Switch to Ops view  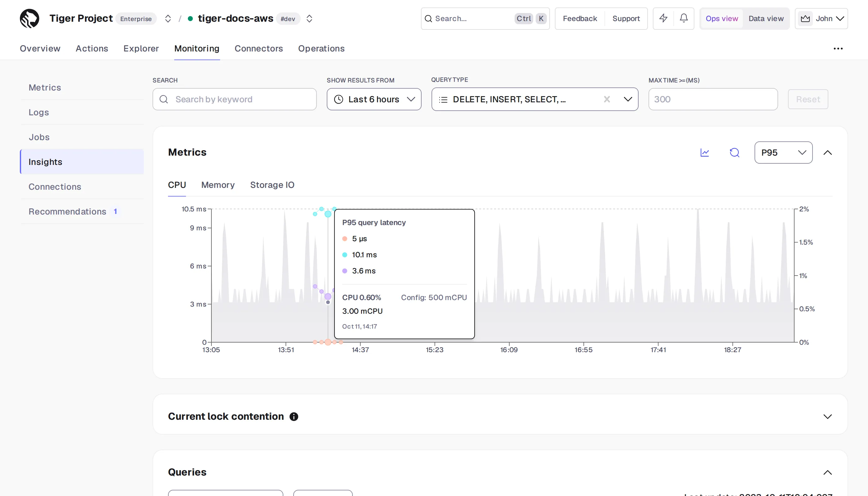(x=721, y=18)
